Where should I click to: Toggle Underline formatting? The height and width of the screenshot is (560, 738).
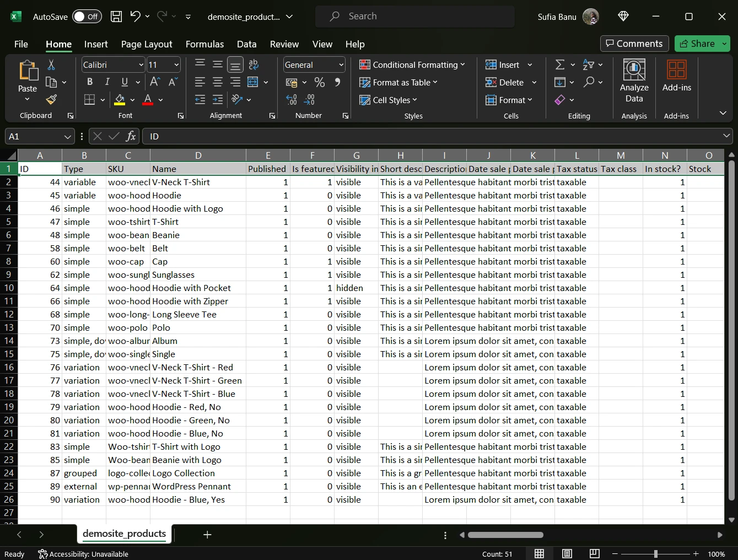[x=125, y=82]
